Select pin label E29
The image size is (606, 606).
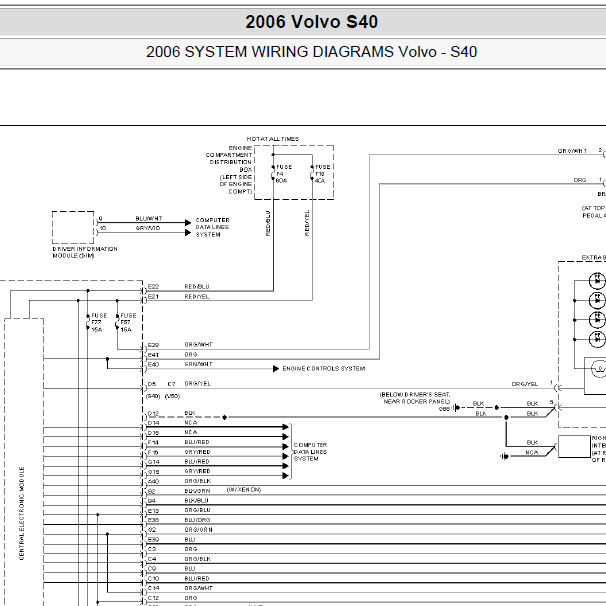coord(153,345)
